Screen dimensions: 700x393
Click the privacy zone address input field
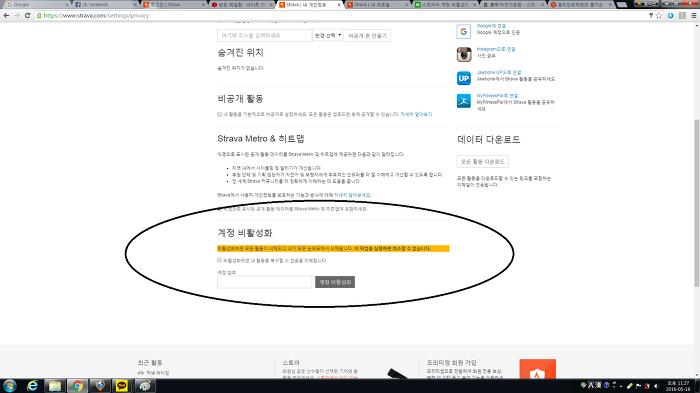pyautogui.click(x=264, y=35)
